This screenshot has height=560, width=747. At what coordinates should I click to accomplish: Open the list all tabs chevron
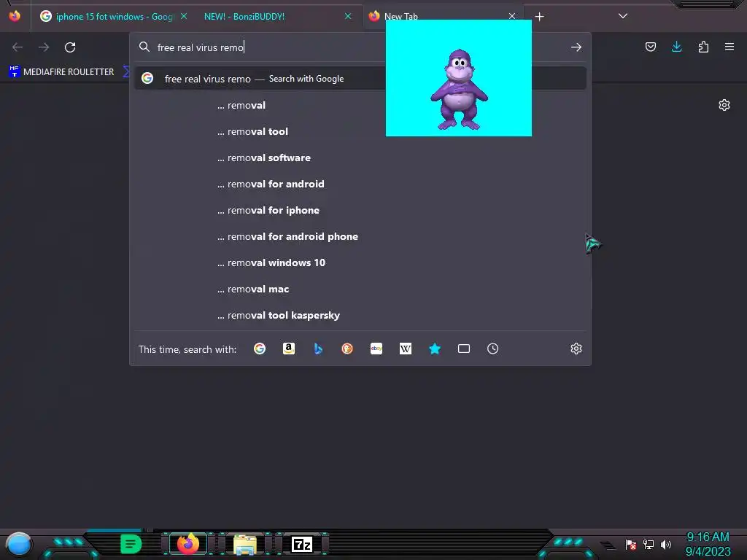coord(623,16)
